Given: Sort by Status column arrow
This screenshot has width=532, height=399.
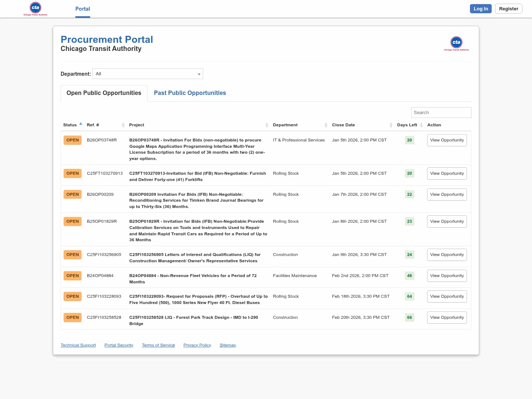Looking at the screenshot, I should (x=81, y=124).
